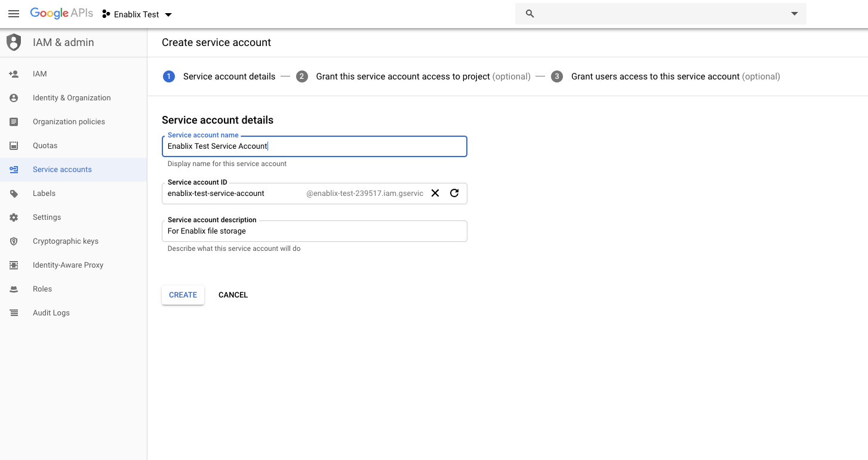Click the search magnifier icon
This screenshot has width=868, height=460.
530,14
